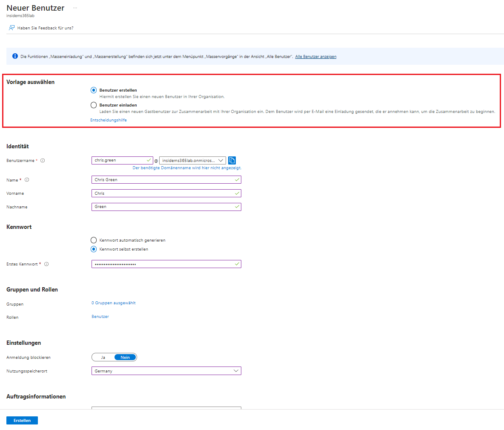This screenshot has height=430, width=504.
Task: Click the 0 Gruppen ausgewählt link
Action: [x=114, y=303]
